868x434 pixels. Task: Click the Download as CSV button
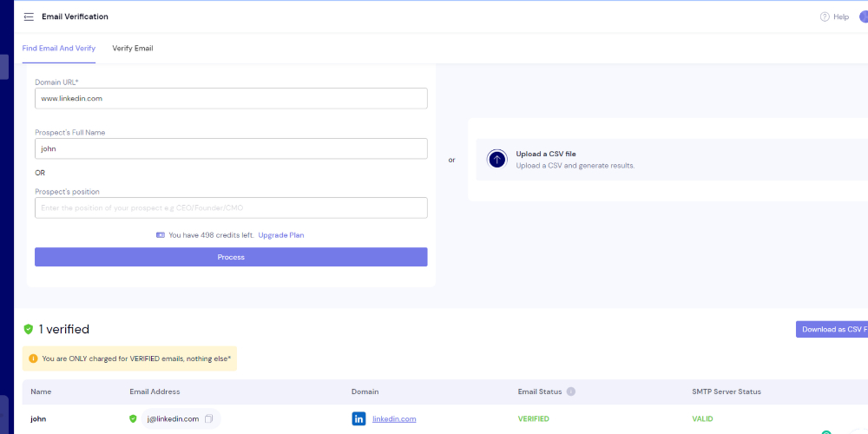pos(831,329)
